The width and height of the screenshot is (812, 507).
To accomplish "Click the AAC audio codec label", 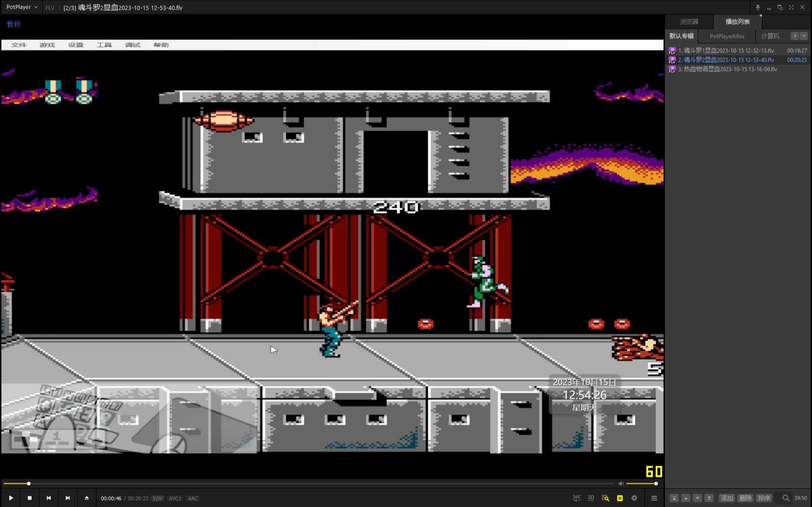I will coord(193,498).
